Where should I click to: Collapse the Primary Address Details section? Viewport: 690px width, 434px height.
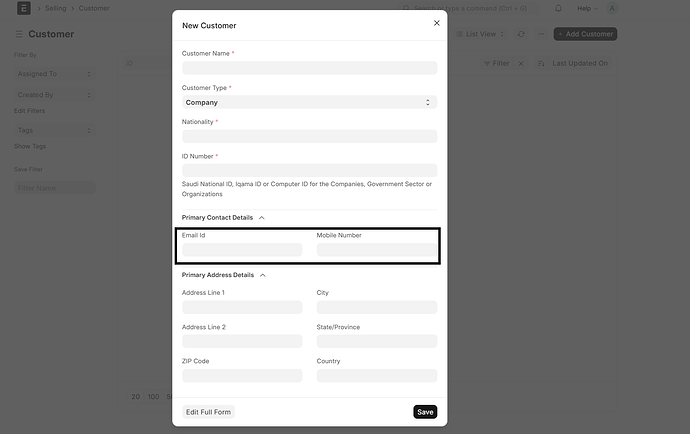(262, 274)
